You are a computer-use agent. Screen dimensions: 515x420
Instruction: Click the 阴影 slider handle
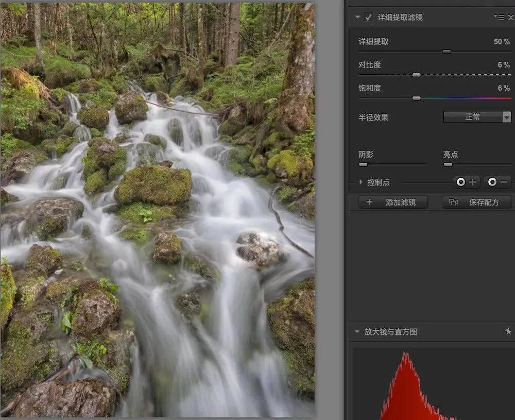(x=363, y=164)
